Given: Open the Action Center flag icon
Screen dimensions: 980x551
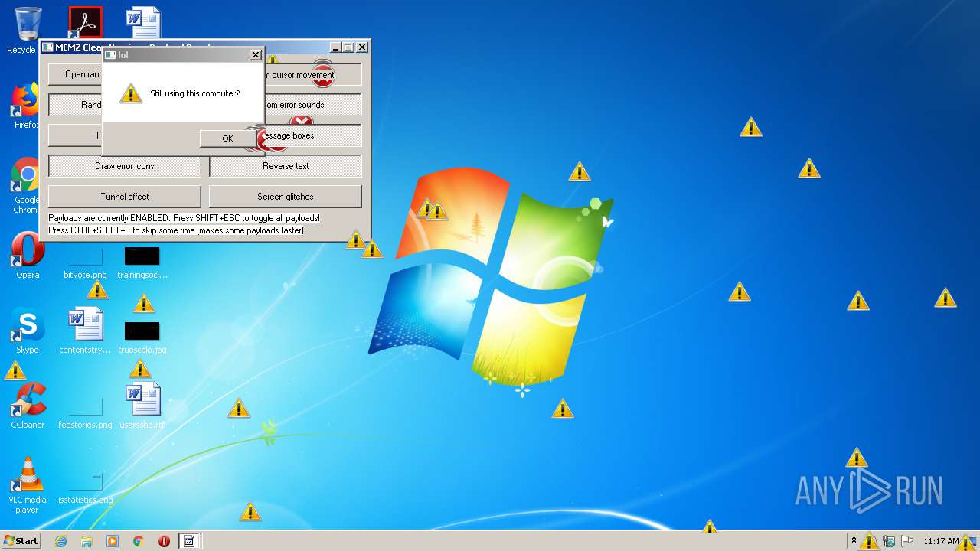Looking at the screenshot, I should tap(907, 541).
